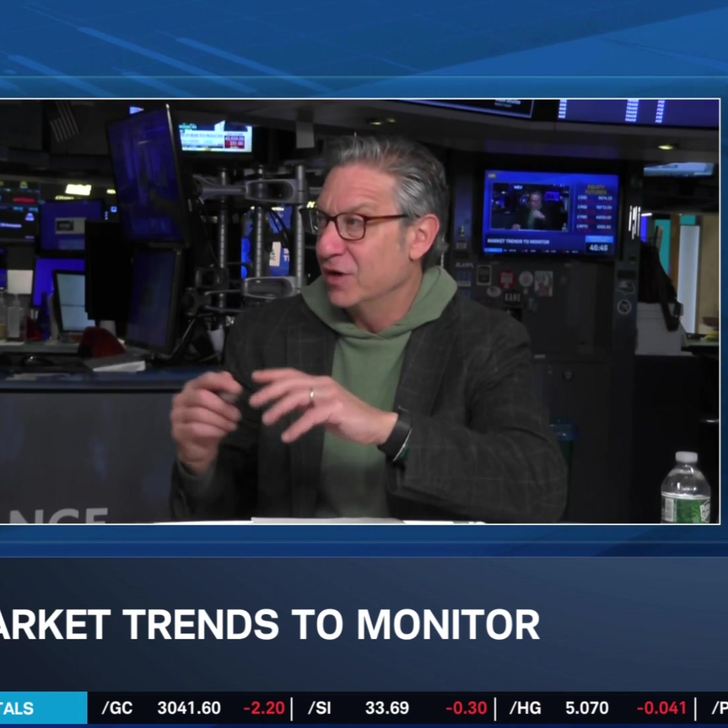Click the wedding ring on his finger
Viewport: 728px width, 728px height.
(x=312, y=396)
